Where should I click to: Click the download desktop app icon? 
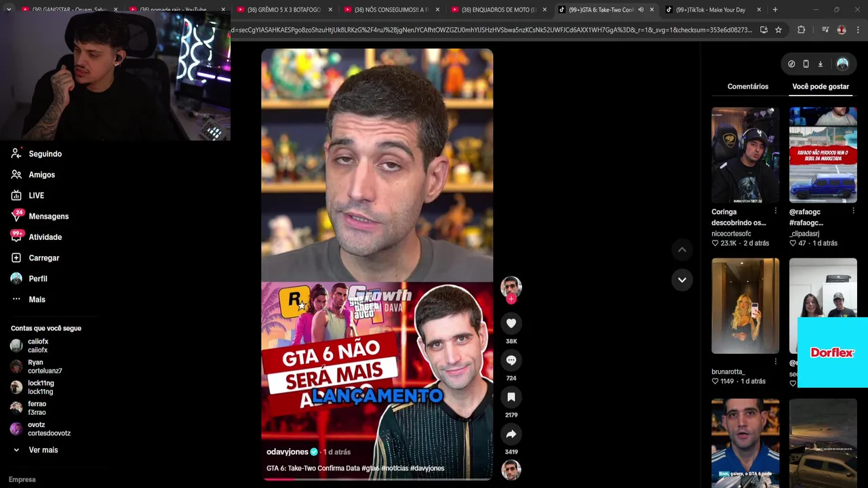(x=821, y=64)
